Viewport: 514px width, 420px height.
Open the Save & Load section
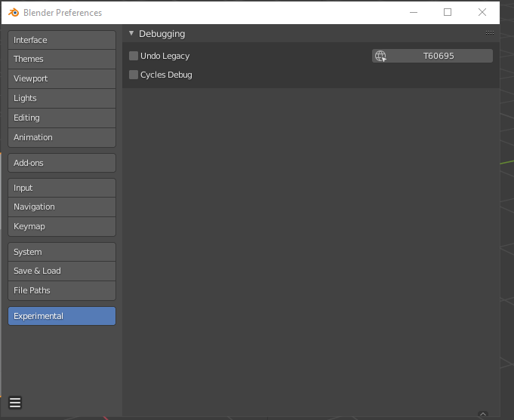pyautogui.click(x=62, y=271)
